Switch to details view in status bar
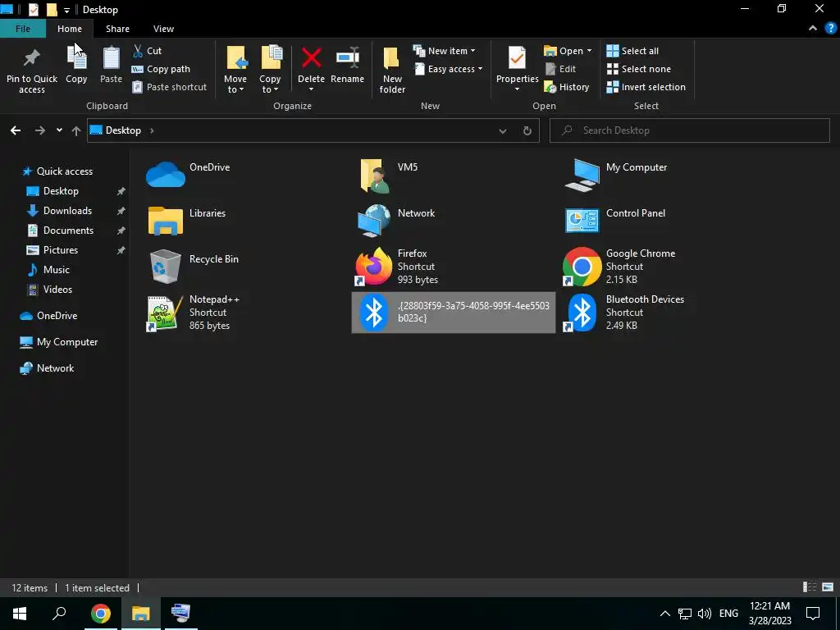 pyautogui.click(x=810, y=587)
